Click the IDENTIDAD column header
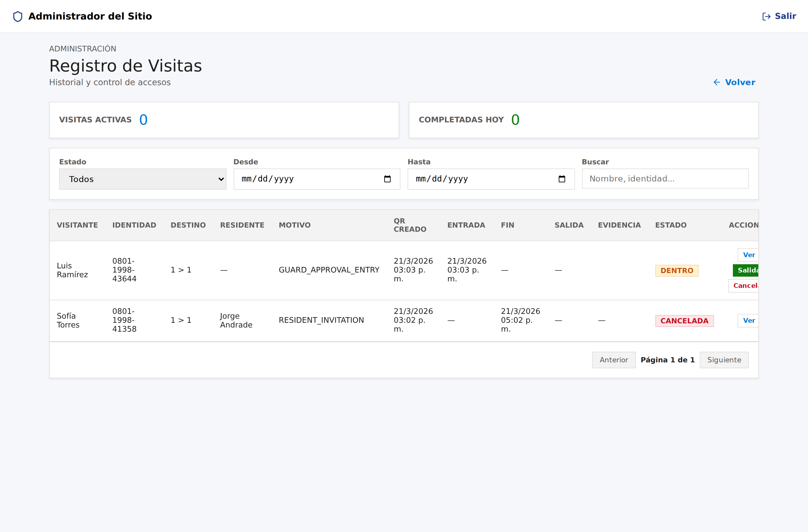This screenshot has height=532, width=808. click(x=135, y=225)
